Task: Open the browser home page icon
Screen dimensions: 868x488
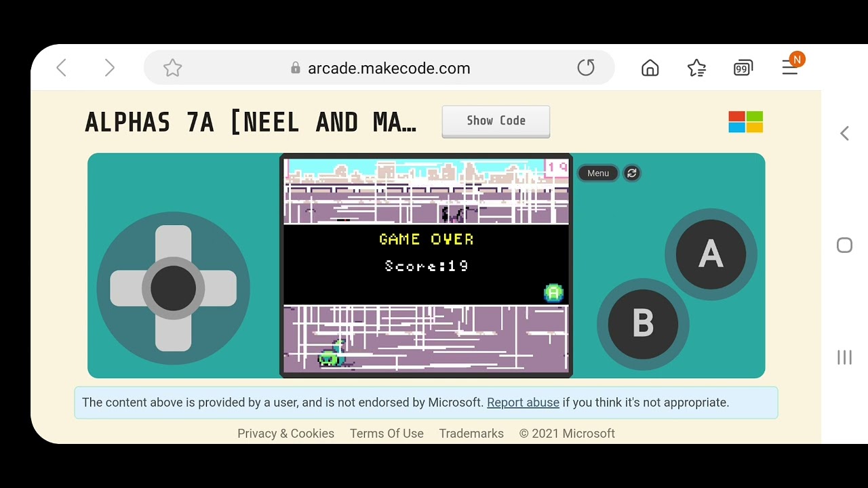Action: 650,68
